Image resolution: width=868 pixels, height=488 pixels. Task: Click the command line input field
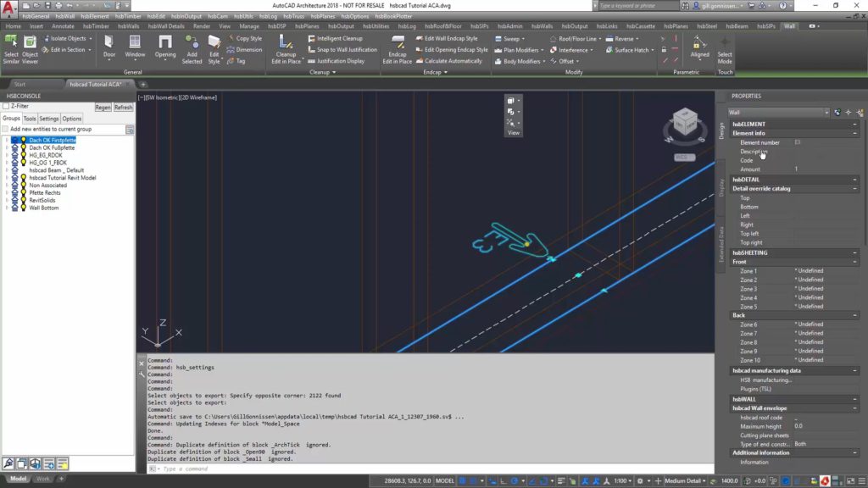(x=431, y=469)
